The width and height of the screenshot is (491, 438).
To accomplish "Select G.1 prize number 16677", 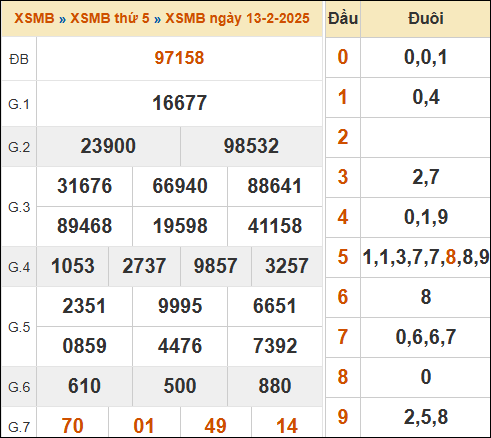I will point(179,103).
